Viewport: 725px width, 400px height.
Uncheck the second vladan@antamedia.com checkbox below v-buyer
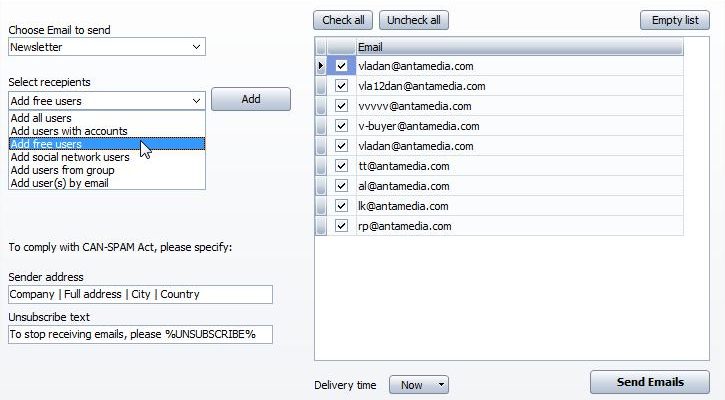(341, 146)
